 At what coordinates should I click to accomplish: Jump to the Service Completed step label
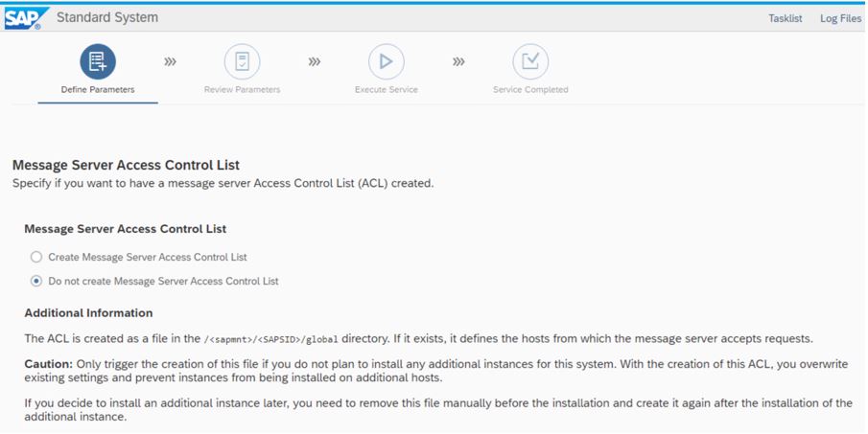(530, 89)
